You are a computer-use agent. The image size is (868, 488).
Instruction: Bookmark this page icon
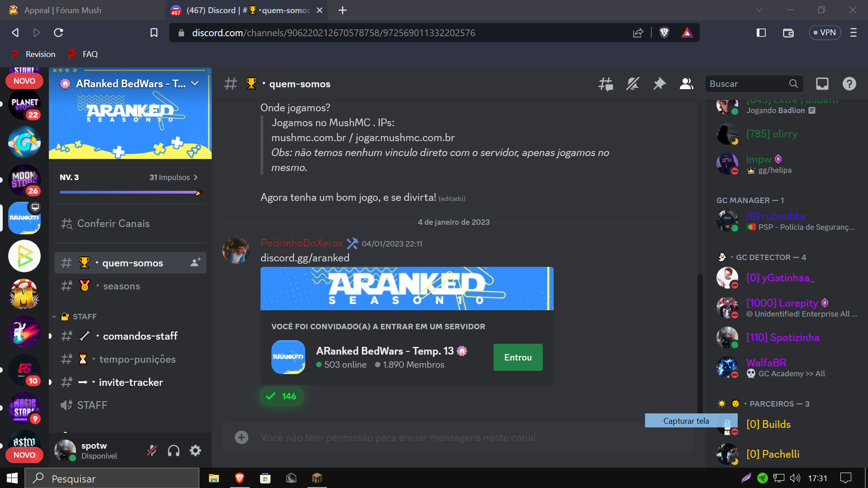pos(154,33)
